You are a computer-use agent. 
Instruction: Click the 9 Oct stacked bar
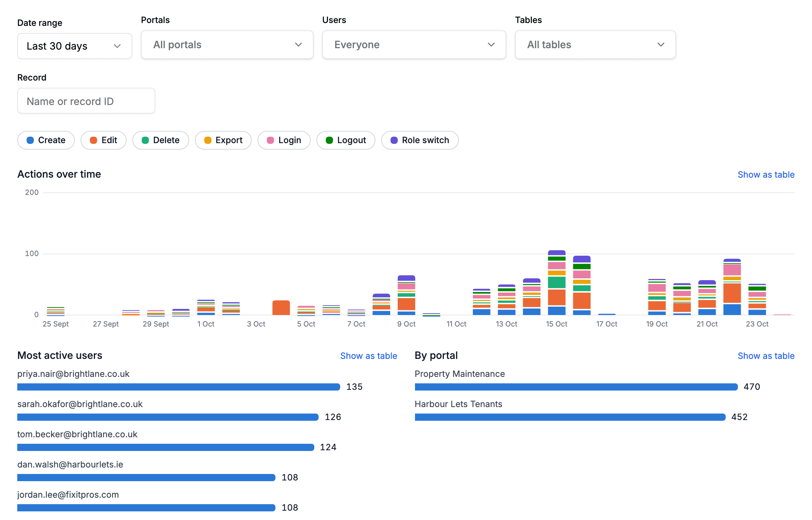tap(406, 295)
